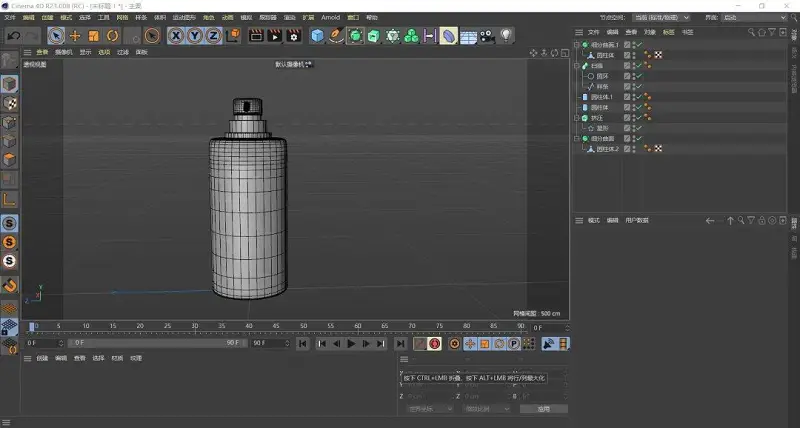Toggle Position keyframe recording icon
This screenshot has width=800, height=428.
click(x=469, y=344)
